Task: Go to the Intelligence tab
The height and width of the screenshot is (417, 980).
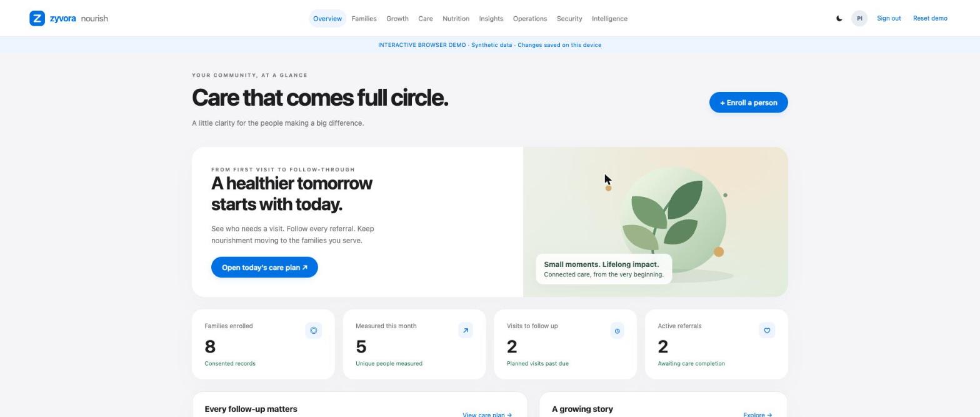Action: click(609, 18)
